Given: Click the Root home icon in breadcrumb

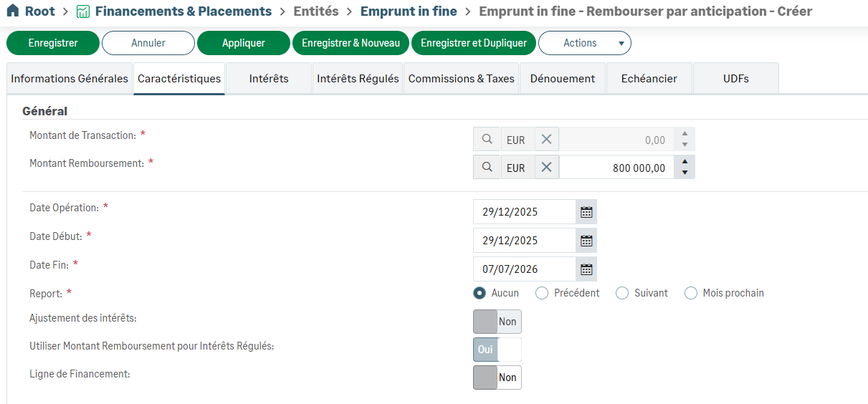Looking at the screenshot, I should coord(13,11).
